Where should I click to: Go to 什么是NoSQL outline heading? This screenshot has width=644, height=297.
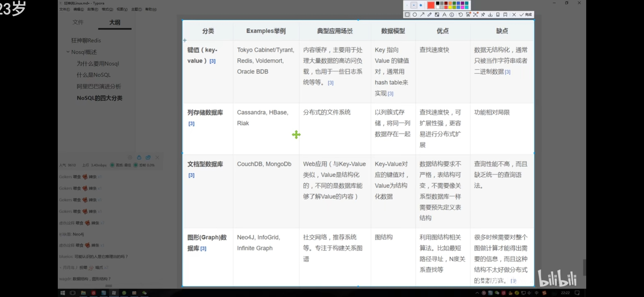pyautogui.click(x=94, y=75)
